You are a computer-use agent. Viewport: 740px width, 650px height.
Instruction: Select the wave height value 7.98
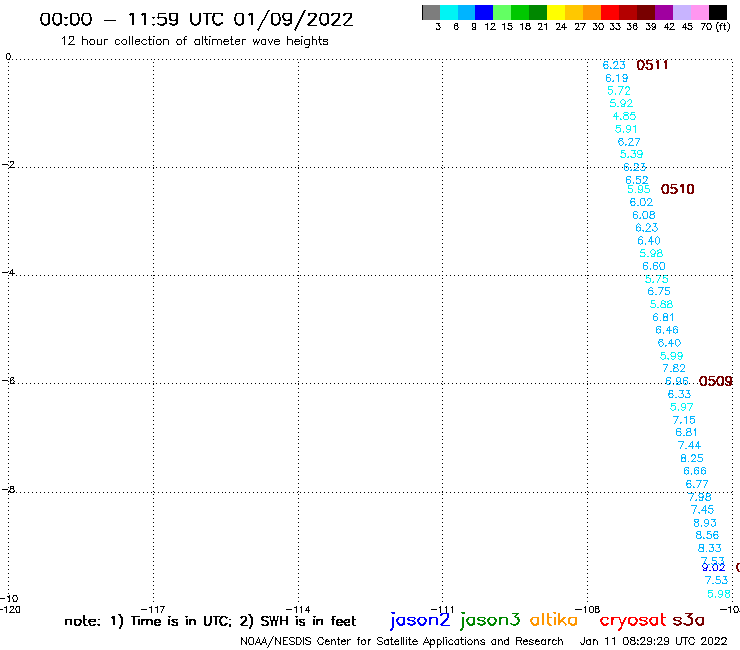pyautogui.click(x=699, y=497)
